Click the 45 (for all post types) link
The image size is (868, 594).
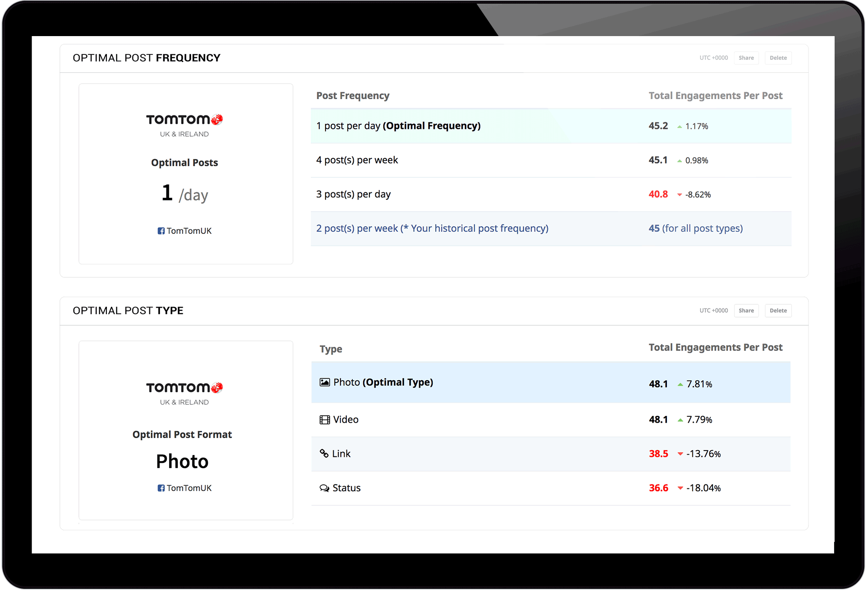[695, 228]
